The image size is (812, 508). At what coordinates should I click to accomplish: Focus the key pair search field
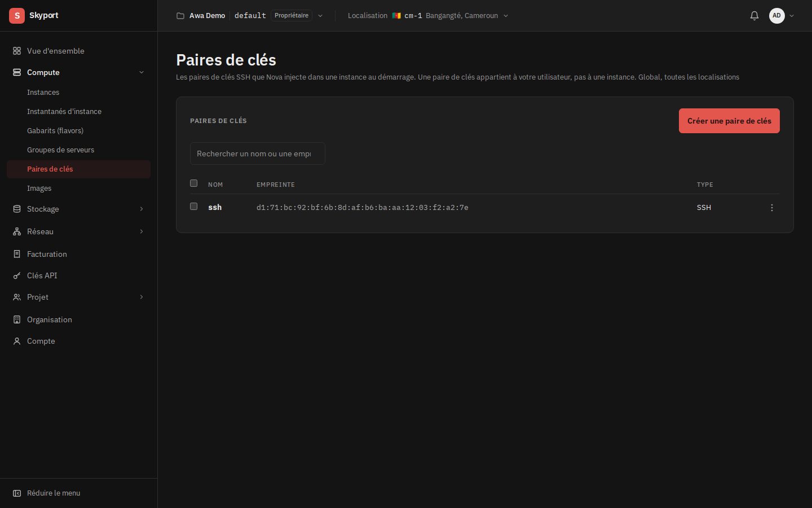[257, 154]
